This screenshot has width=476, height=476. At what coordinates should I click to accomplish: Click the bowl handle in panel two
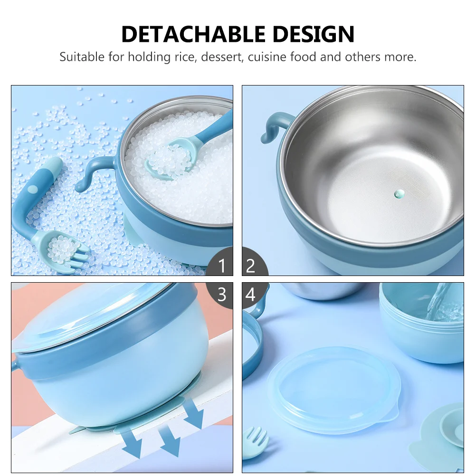click(275, 127)
